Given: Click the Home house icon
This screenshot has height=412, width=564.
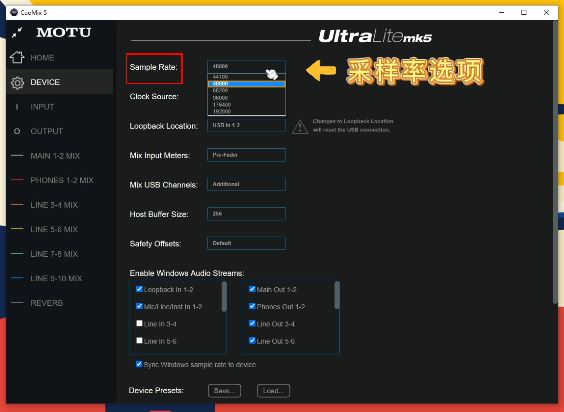Looking at the screenshot, I should pos(17,57).
